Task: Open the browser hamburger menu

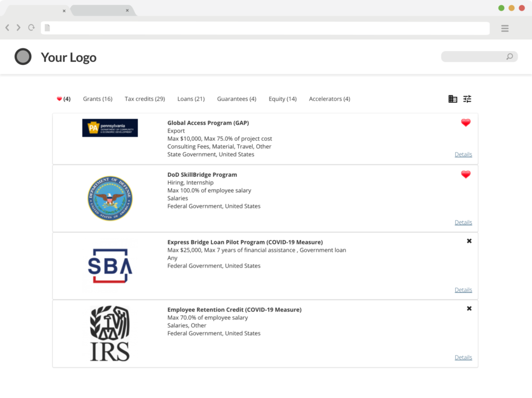Action: pyautogui.click(x=505, y=28)
